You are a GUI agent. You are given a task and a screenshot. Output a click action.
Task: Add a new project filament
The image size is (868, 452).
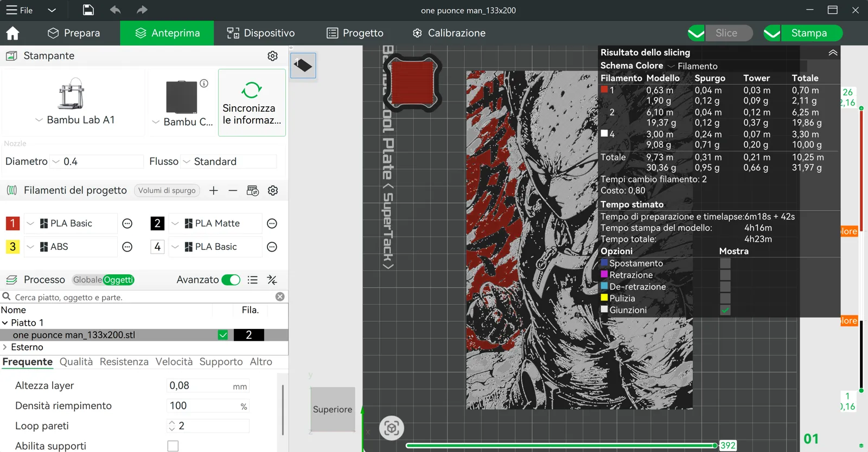[x=214, y=190]
